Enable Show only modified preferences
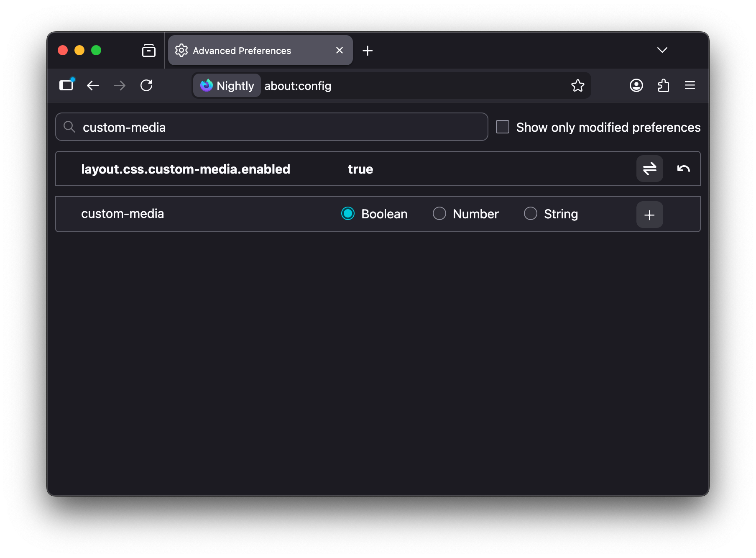 (503, 127)
